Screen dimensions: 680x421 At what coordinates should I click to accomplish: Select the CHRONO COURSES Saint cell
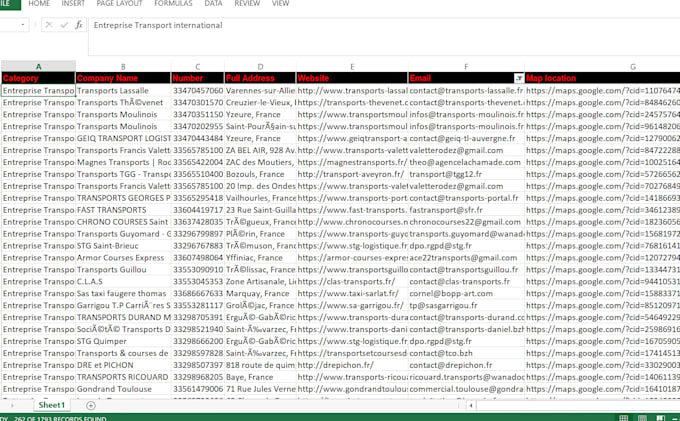123,222
